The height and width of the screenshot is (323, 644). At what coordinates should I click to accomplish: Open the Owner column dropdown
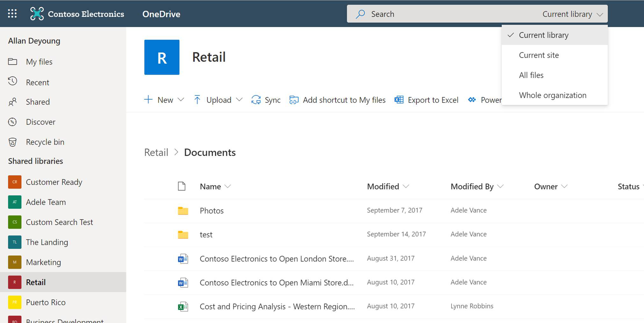click(x=564, y=186)
